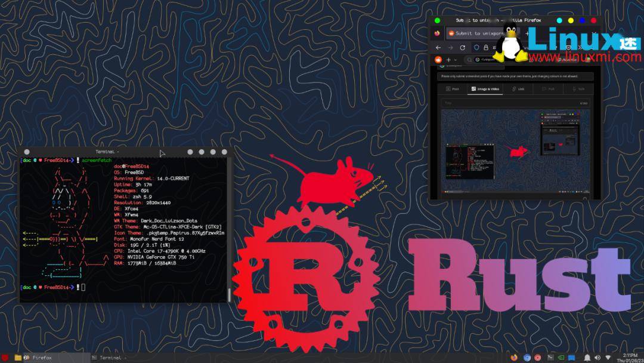Go back with the Firefox back arrow
The image size is (644, 363).
(438, 48)
